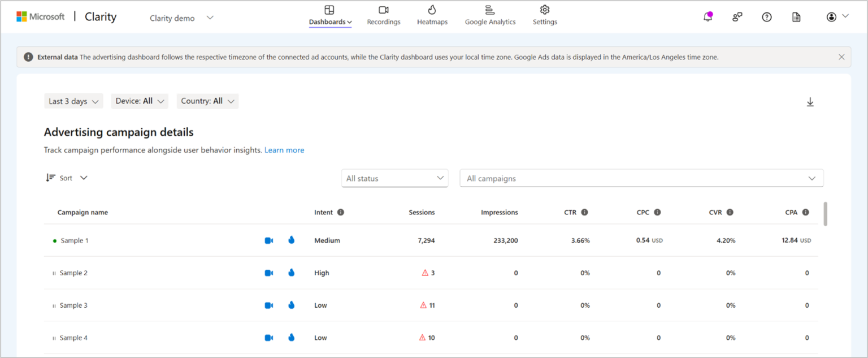Open the Last 3 days date filter

(73, 101)
